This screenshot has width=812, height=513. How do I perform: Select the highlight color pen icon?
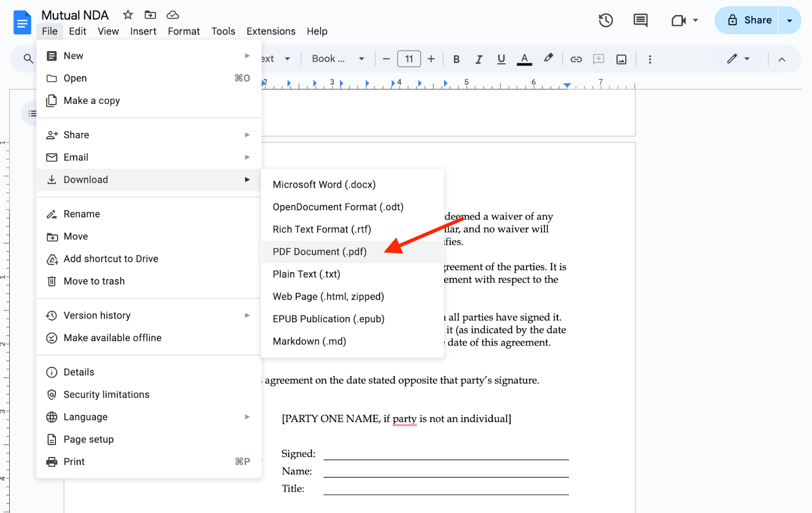point(548,58)
